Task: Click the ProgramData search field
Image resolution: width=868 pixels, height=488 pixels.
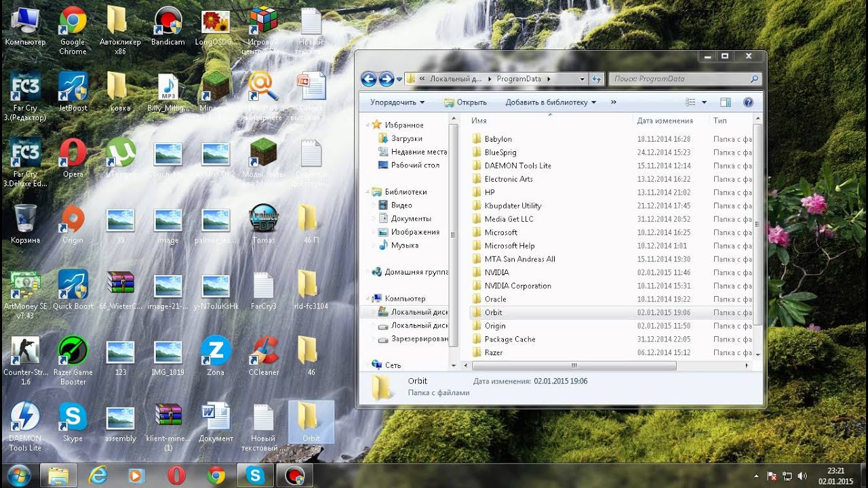Action: pos(684,79)
